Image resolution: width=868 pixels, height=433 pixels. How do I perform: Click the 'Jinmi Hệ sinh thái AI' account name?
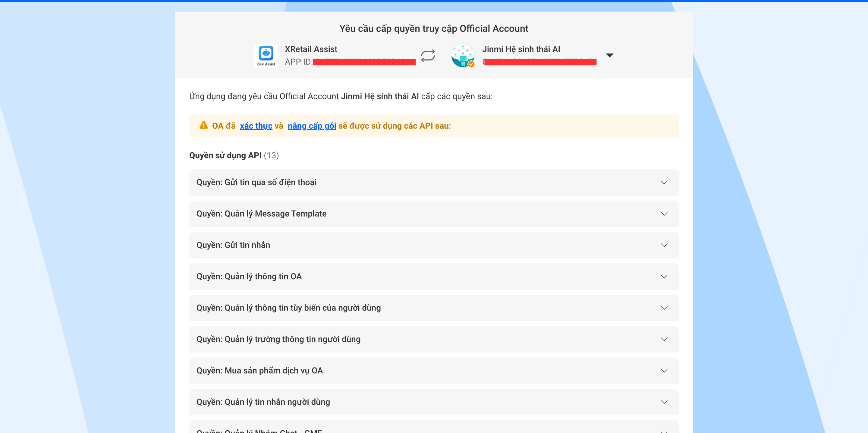(x=521, y=49)
